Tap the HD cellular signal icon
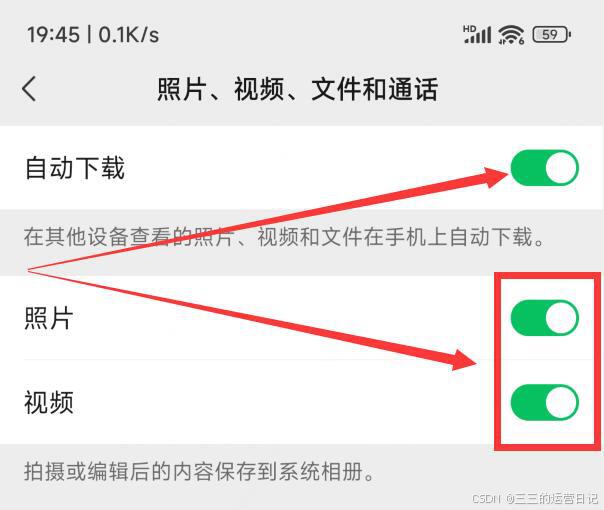This screenshot has width=604, height=510. point(477,35)
